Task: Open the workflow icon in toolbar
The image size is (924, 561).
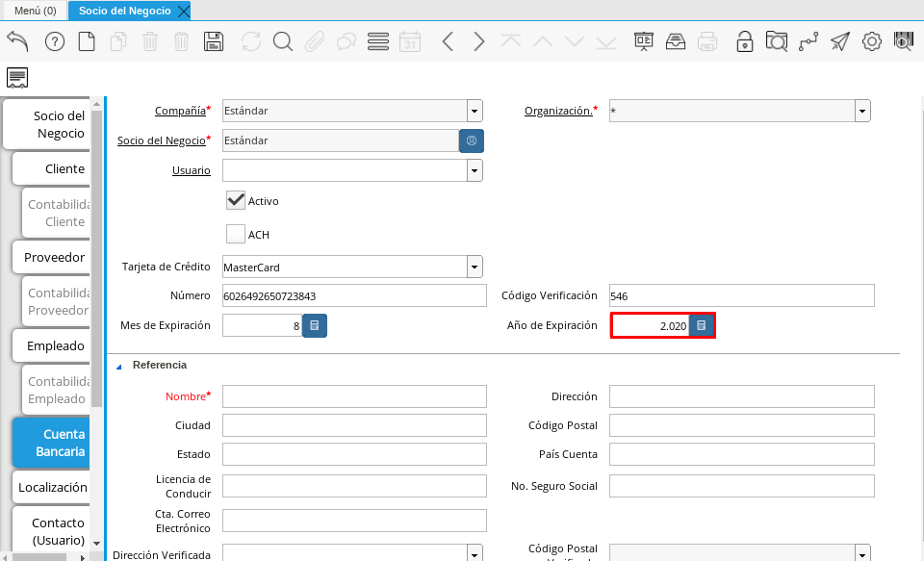Action: 808,41
